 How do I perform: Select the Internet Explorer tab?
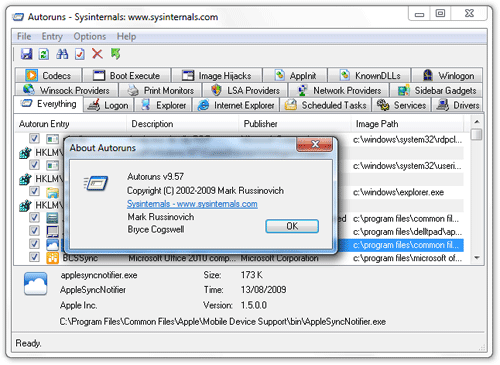click(x=236, y=105)
